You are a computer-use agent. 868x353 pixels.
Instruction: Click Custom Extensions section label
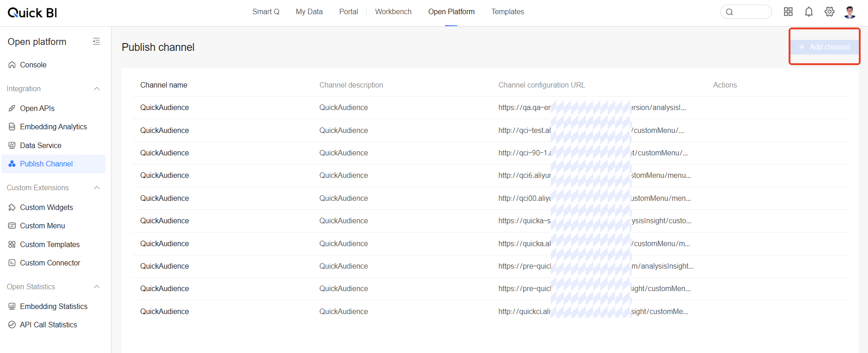[38, 188]
